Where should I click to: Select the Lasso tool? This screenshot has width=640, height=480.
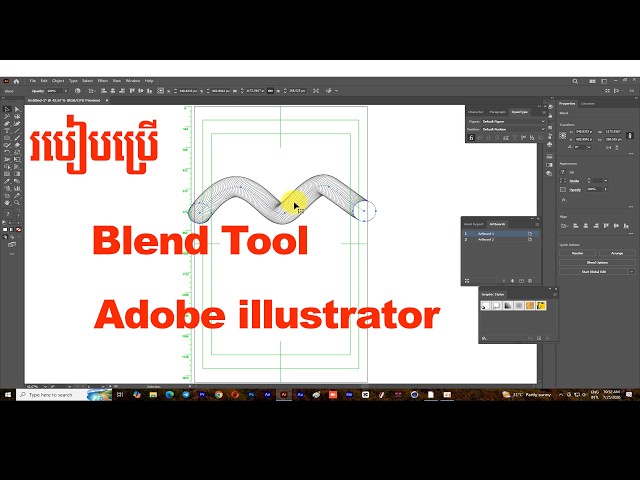click(x=17, y=116)
